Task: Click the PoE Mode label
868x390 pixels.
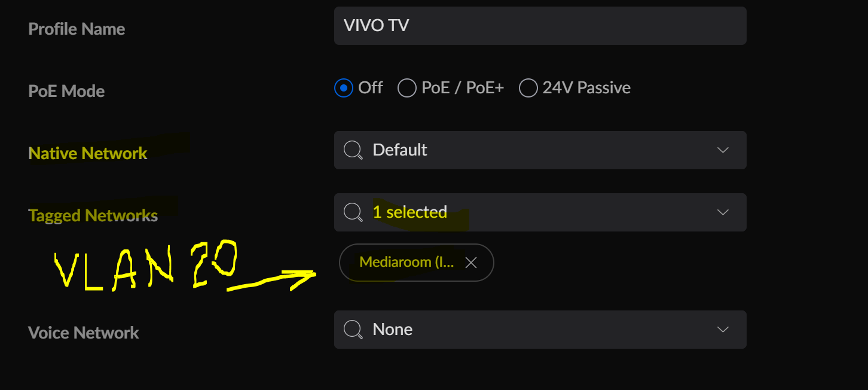Action: 66,91
